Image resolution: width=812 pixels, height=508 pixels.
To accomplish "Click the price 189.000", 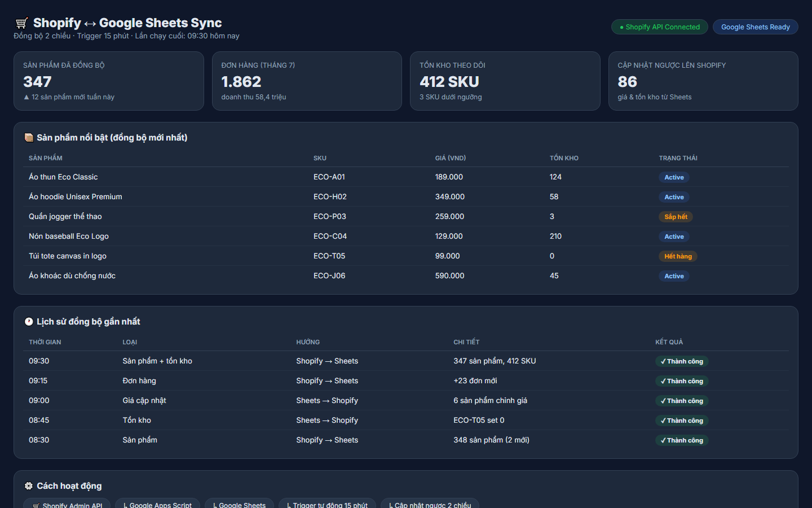I will point(449,177).
